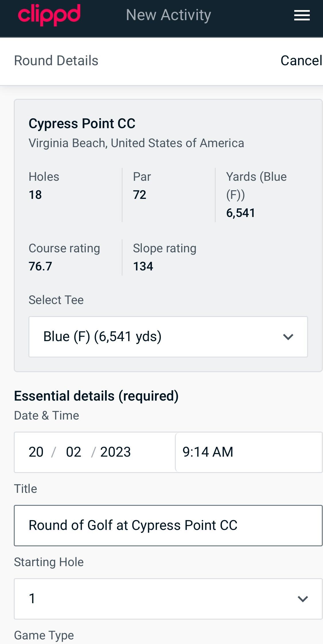Select the month field showing 02
323x644 pixels.
74,452
